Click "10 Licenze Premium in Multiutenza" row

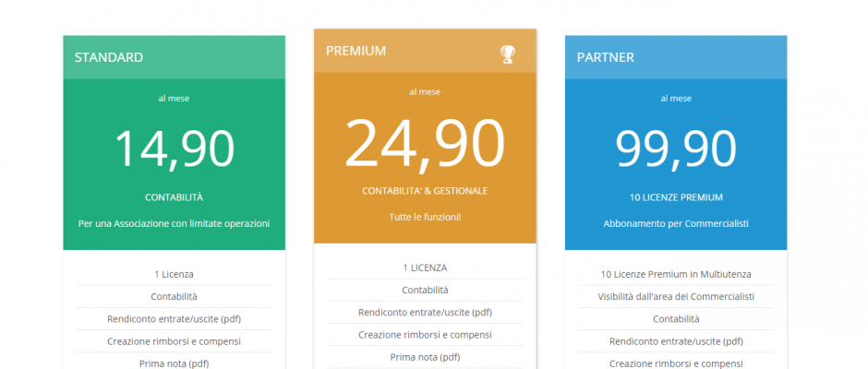pos(676,274)
